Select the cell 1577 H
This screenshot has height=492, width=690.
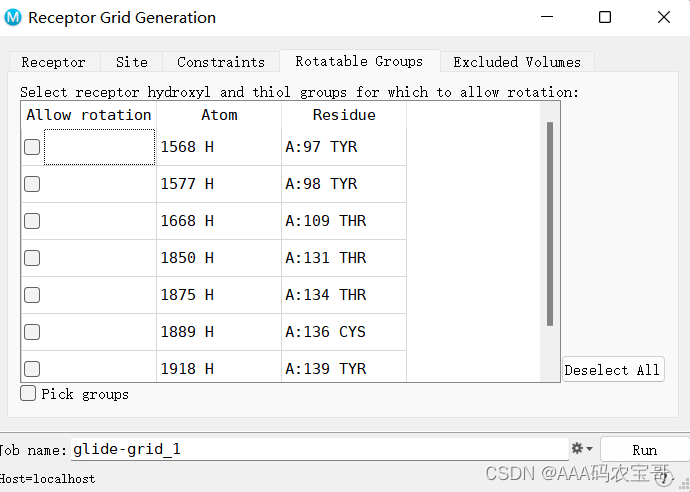click(x=219, y=184)
